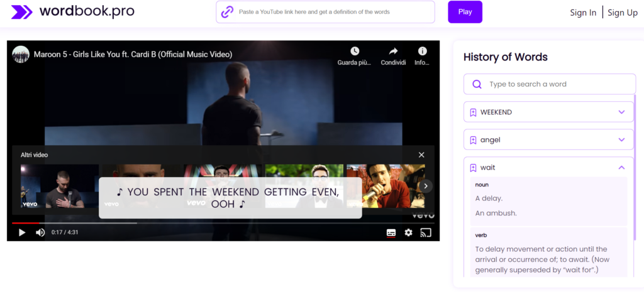
Task: Close the Altri video panel
Action: click(421, 155)
